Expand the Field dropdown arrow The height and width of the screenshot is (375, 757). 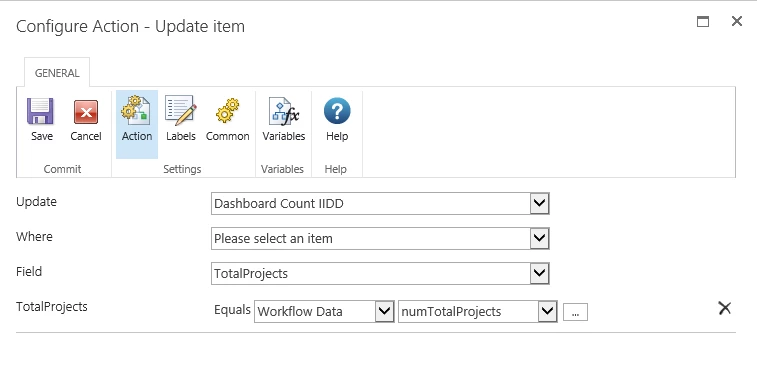(539, 274)
